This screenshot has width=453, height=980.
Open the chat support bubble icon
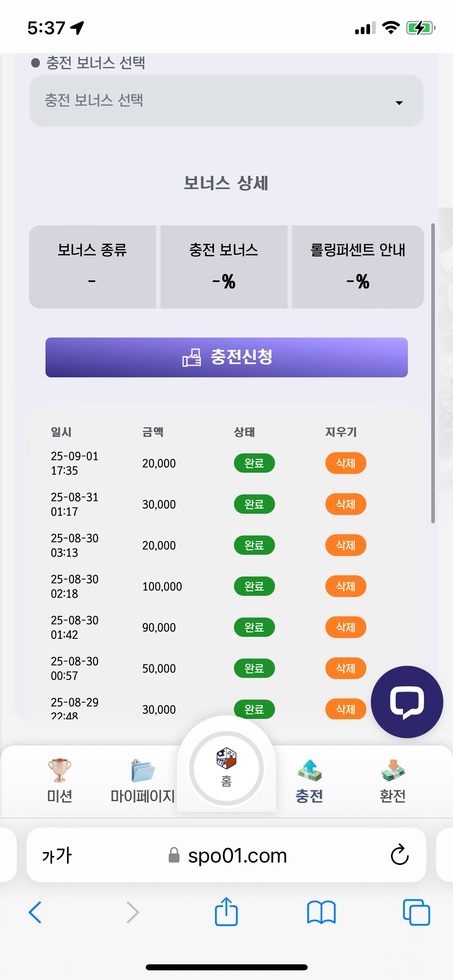(407, 702)
